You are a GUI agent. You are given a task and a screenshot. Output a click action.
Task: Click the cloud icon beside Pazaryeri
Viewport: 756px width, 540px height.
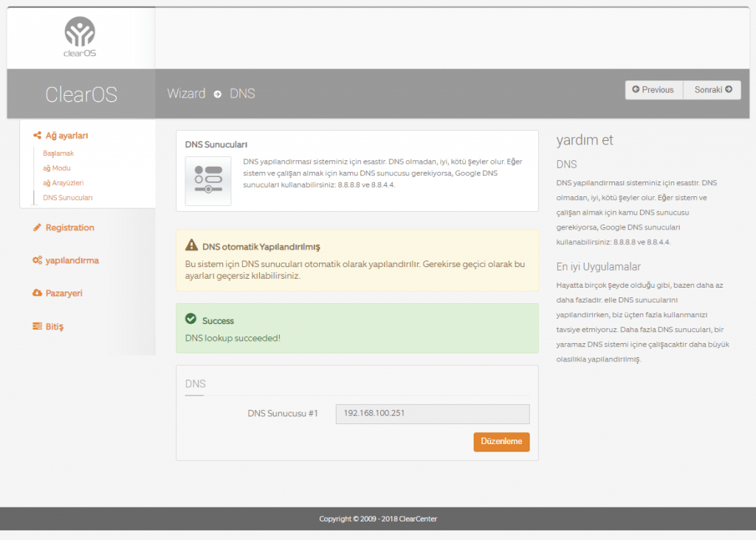pyautogui.click(x=37, y=293)
